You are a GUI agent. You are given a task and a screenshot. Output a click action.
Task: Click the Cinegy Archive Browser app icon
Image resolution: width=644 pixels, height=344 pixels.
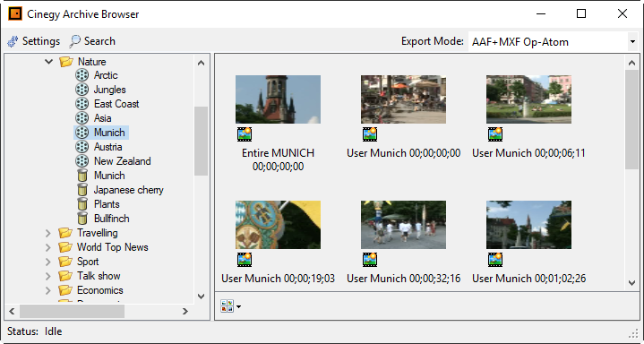(15, 13)
